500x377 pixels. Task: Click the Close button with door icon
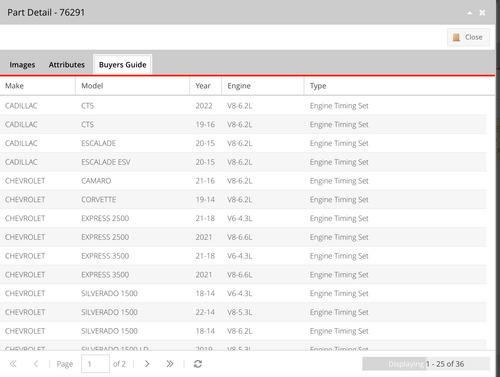click(x=468, y=37)
